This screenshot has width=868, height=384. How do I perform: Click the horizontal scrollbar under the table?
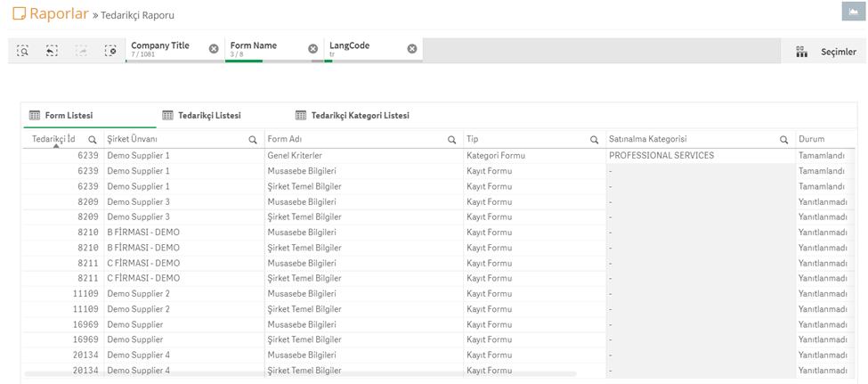coord(301,374)
